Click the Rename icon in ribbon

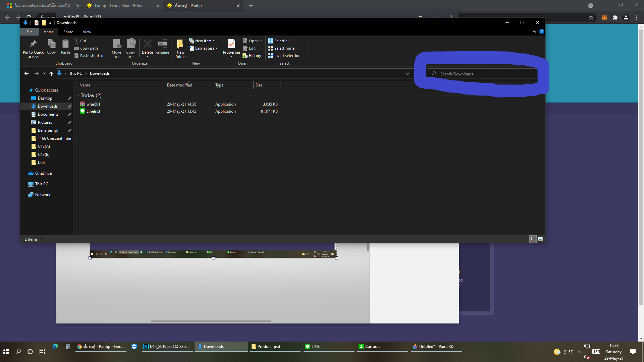point(162,44)
